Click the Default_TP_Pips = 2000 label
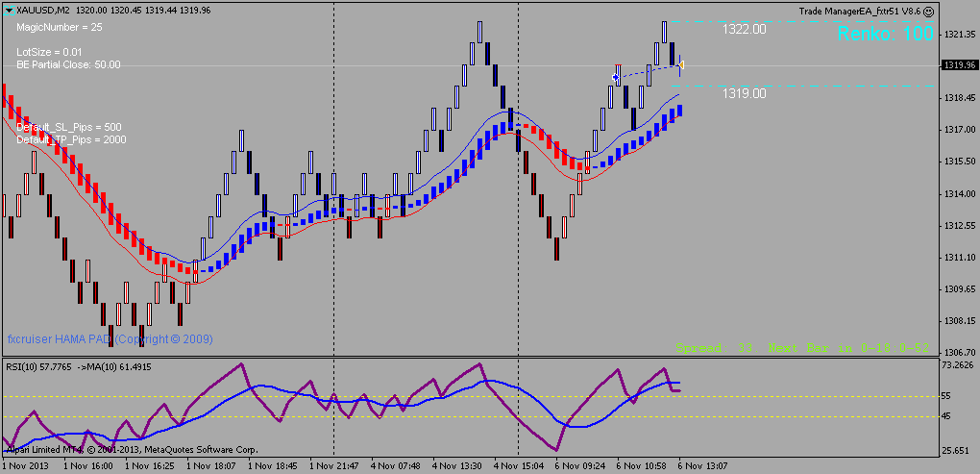Viewport: 980px width, 474px height. tap(71, 139)
